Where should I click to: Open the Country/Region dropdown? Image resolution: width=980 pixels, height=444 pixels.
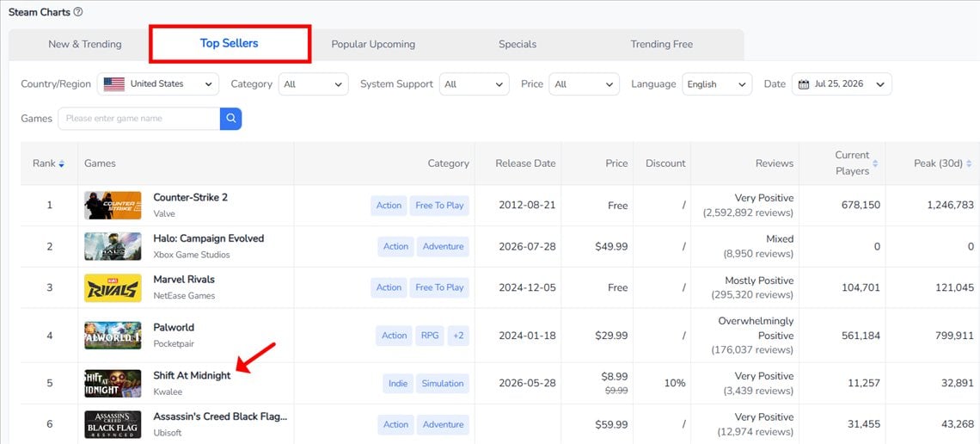[158, 83]
